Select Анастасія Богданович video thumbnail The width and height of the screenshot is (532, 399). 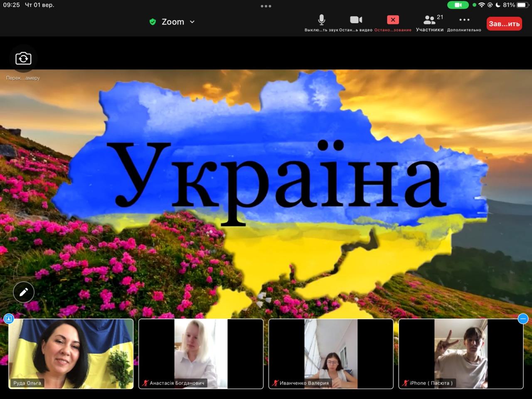pos(201,353)
